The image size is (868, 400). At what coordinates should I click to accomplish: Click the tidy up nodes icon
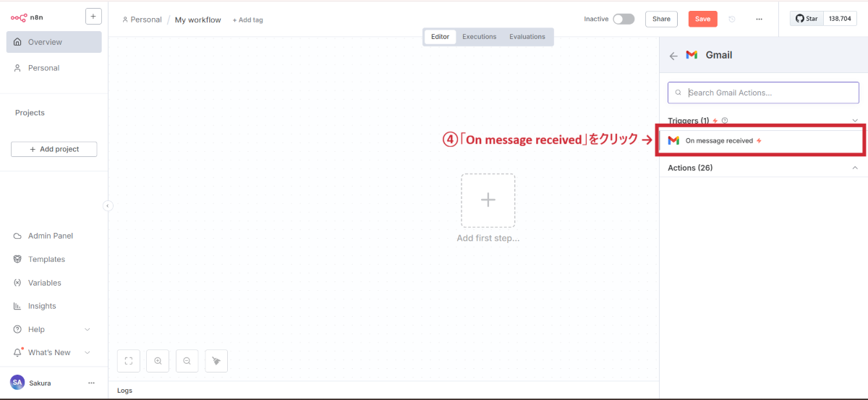pos(216,361)
